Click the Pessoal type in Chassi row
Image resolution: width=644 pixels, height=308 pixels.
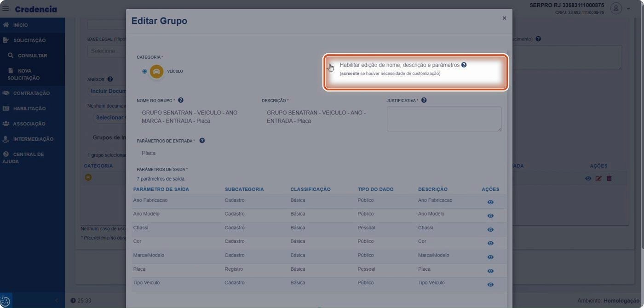point(366,228)
